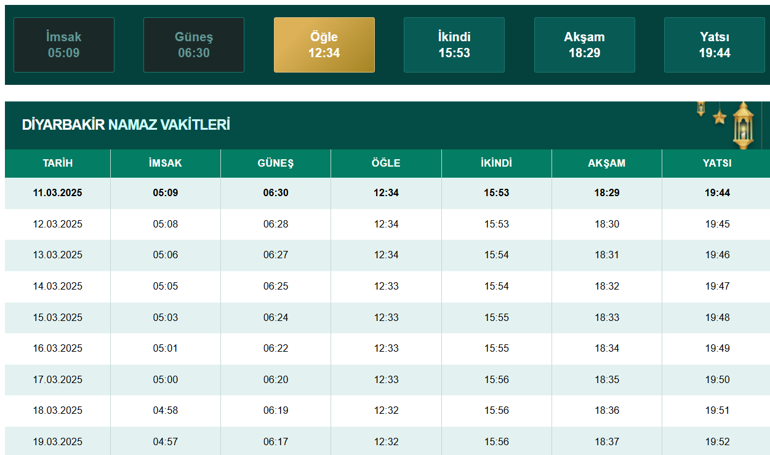Click the date 19.03.2025
The width and height of the screenshot is (770, 455).
[x=57, y=441]
